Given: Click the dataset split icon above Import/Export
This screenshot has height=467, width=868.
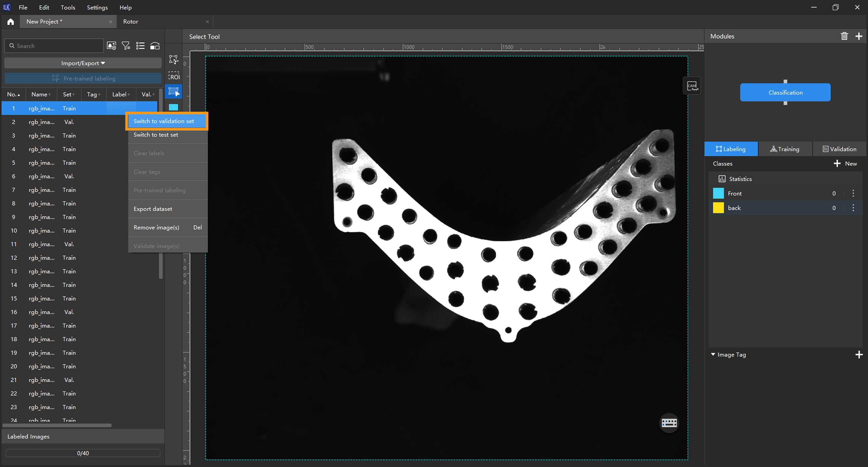Looking at the screenshot, I should tap(155, 46).
